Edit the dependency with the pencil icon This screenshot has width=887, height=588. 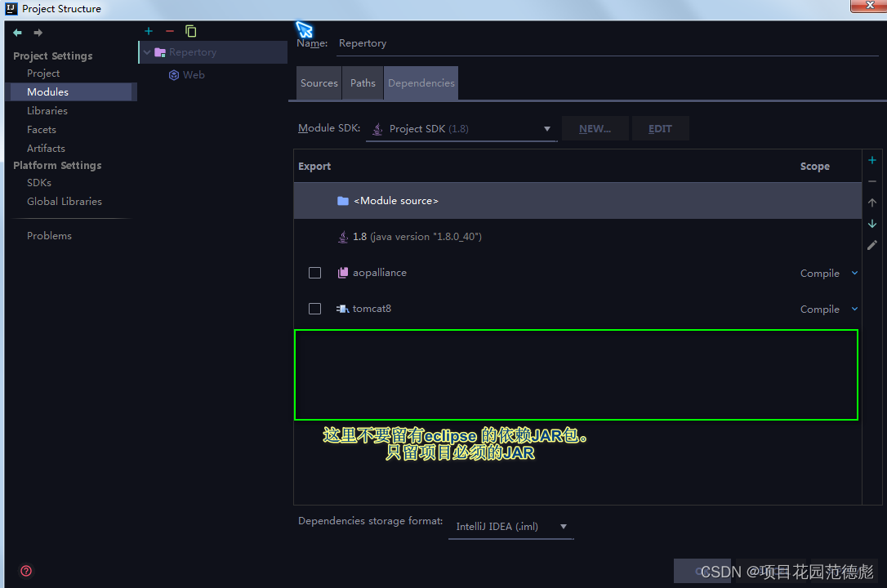872,245
